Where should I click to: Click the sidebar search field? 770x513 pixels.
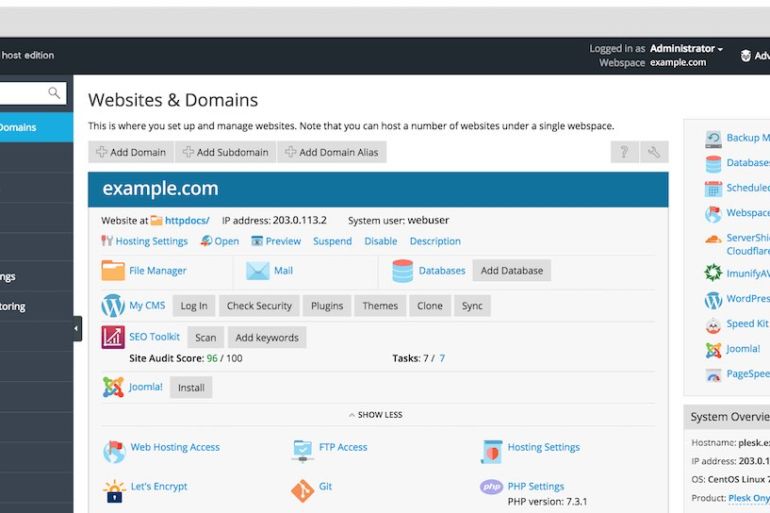pyautogui.click(x=30, y=93)
